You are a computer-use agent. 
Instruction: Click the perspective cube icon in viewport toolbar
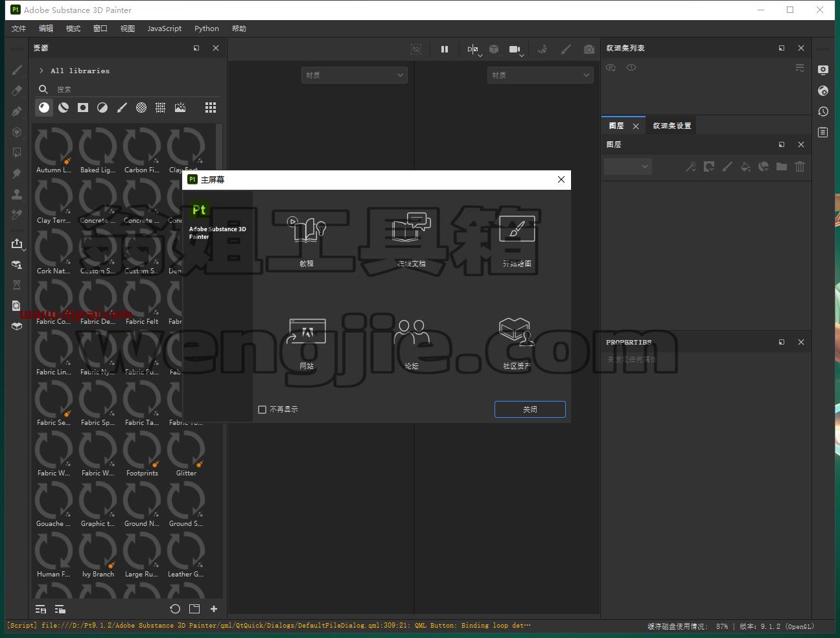tap(494, 49)
